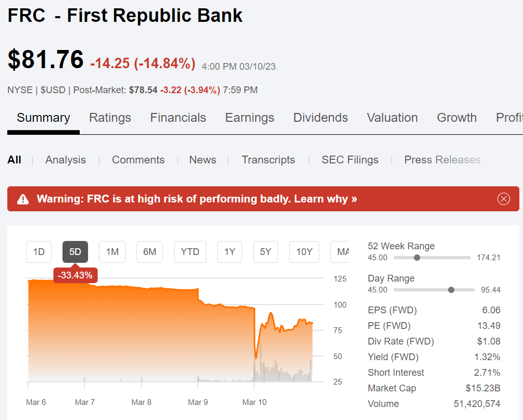Image resolution: width=523 pixels, height=420 pixels.
Task: Dismiss the red warning banner
Action: (503, 199)
